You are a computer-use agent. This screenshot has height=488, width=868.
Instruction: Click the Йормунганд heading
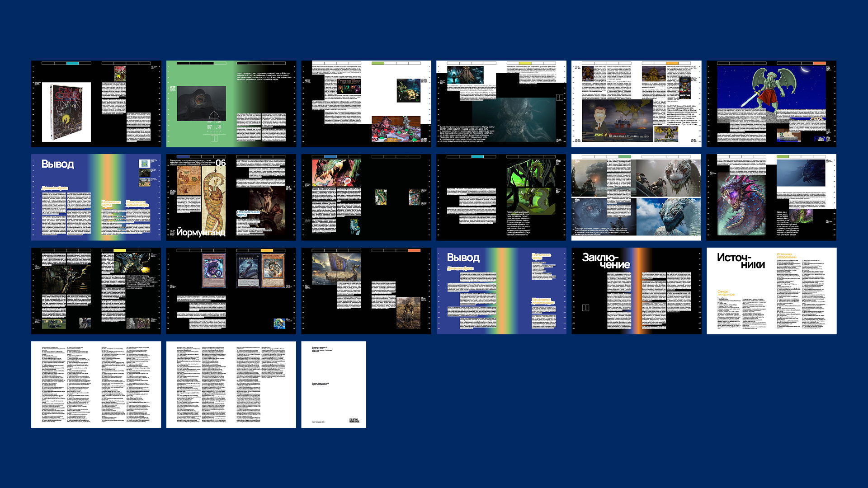[x=200, y=232]
